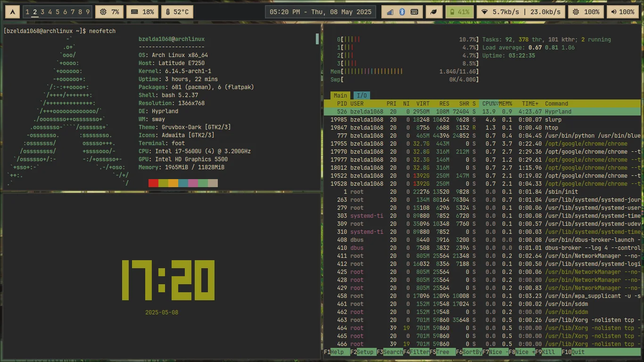Sort by MEM% column header
The image size is (644, 362).
click(x=505, y=103)
